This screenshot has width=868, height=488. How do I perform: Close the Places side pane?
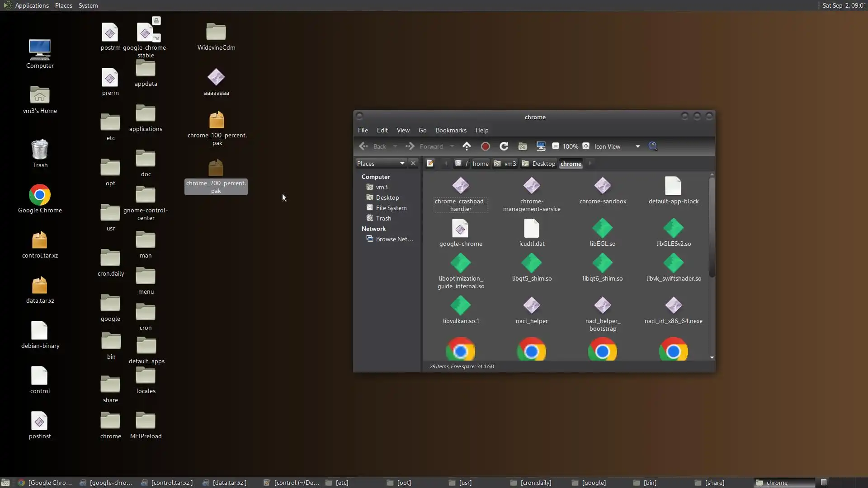413,164
